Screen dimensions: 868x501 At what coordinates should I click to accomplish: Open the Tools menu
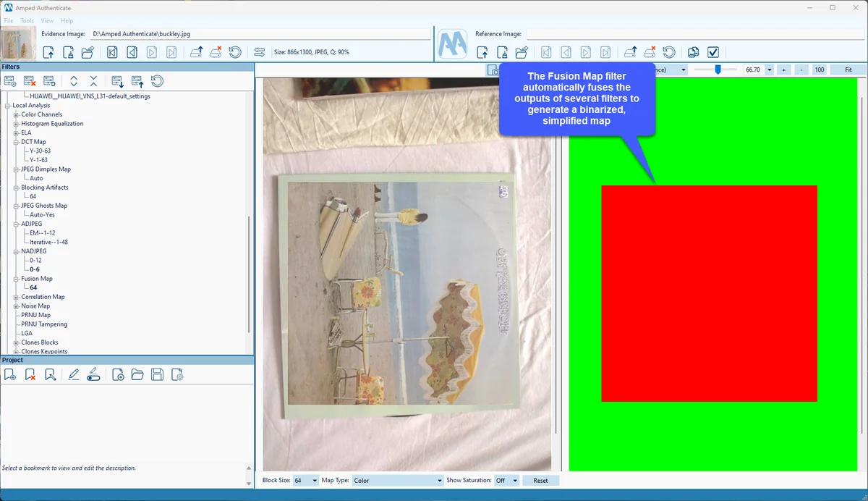point(27,21)
